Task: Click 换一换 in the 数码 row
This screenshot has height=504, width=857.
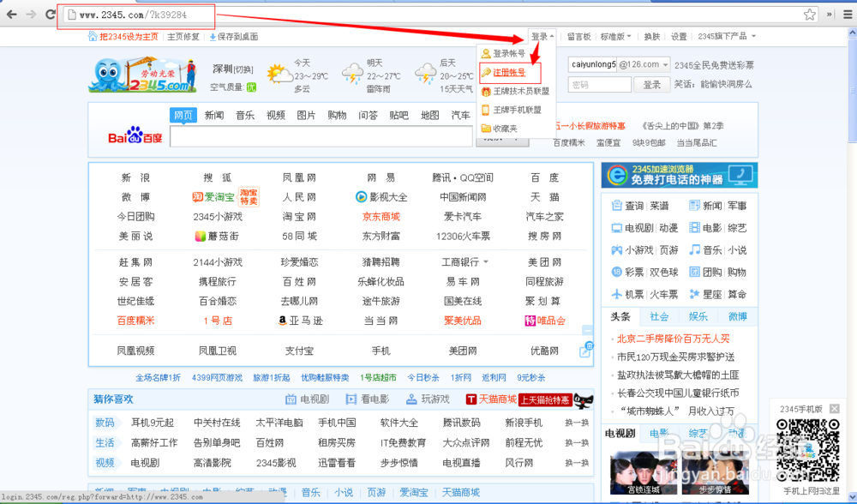Action: coord(577,423)
